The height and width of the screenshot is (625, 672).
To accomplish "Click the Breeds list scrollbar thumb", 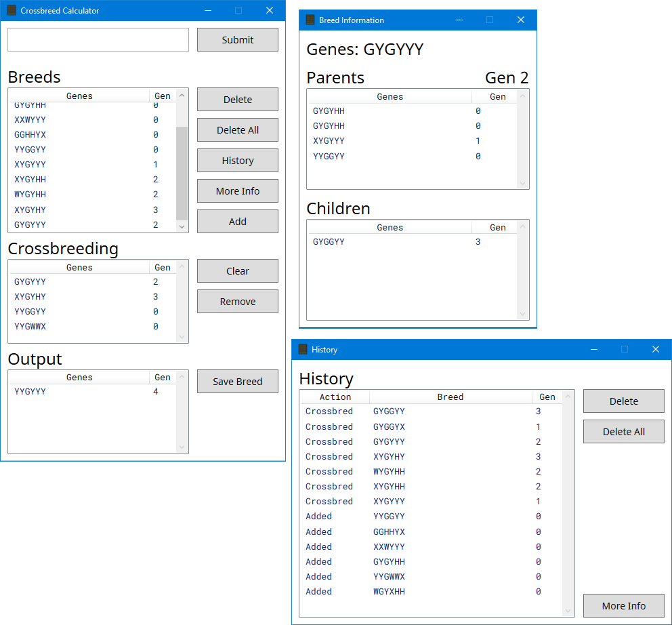I will click(x=182, y=174).
